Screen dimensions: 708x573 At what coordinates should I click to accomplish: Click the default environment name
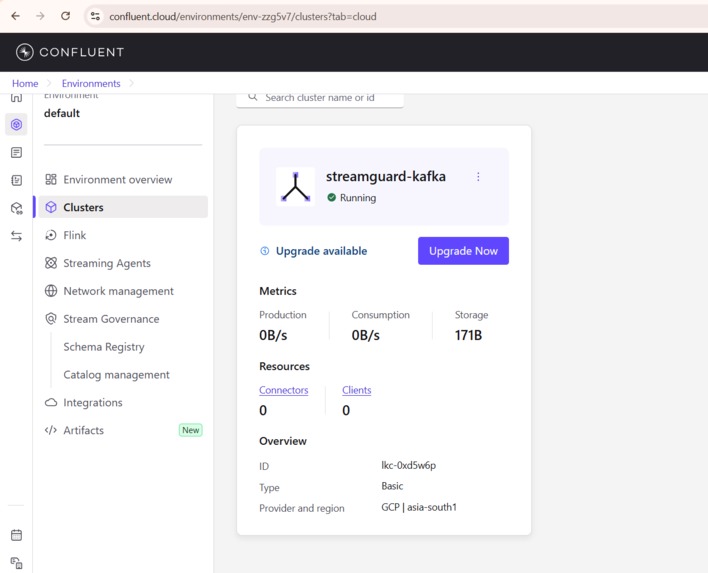pos(62,113)
